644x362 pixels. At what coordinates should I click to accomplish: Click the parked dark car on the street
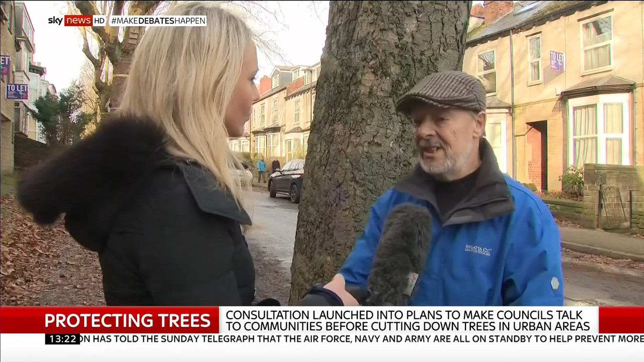point(286,180)
